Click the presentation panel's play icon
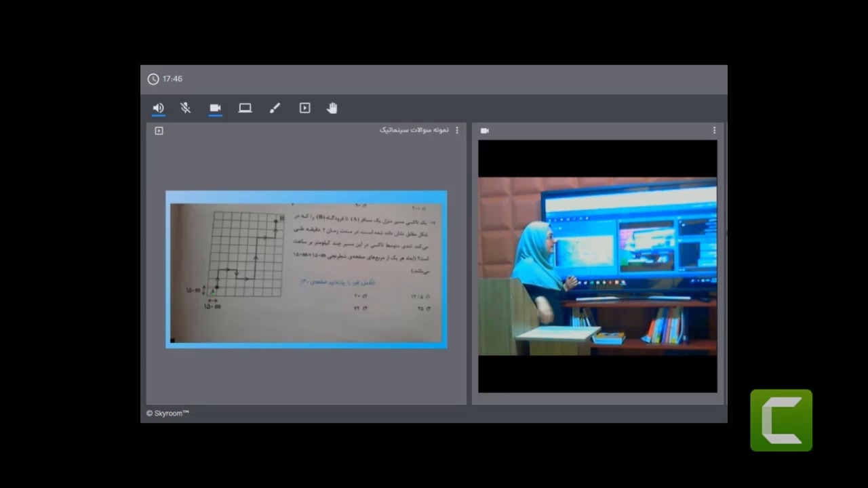This screenshot has height=488, width=868. point(159,131)
